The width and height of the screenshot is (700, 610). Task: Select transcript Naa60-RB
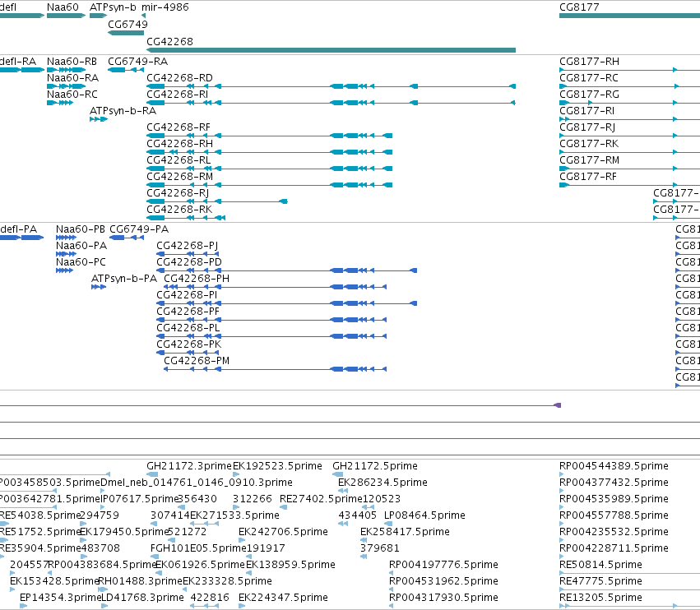tap(72, 62)
